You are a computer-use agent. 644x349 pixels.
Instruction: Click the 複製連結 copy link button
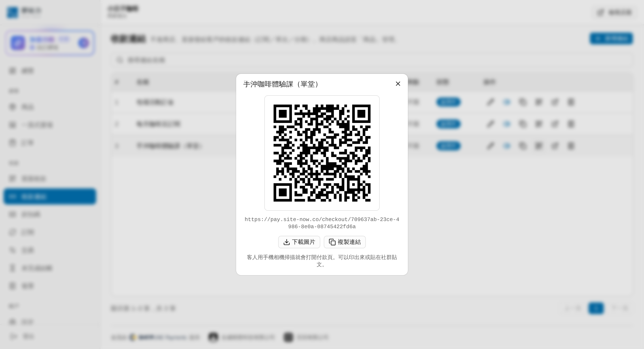coord(345,242)
